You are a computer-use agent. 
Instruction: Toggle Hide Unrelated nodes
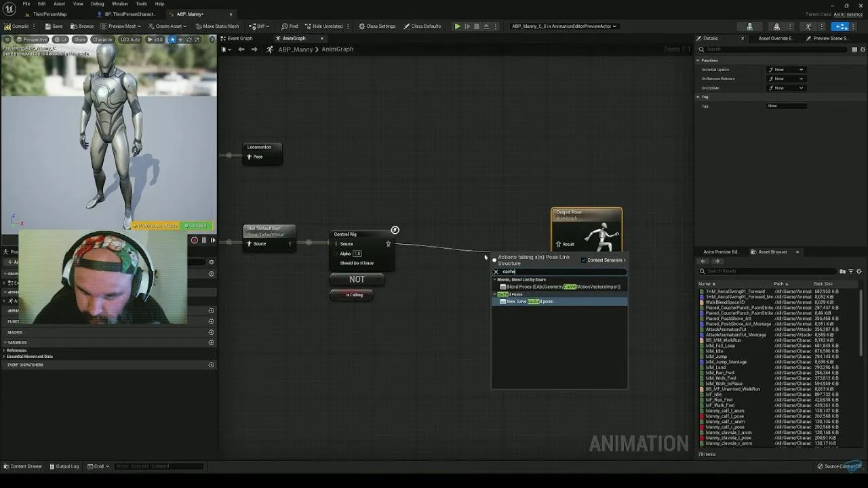point(324,26)
